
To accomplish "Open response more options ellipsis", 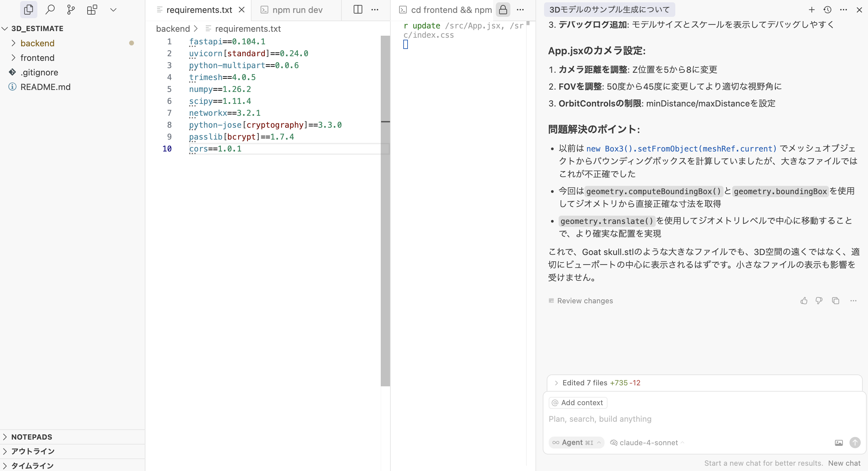I will pos(853,300).
